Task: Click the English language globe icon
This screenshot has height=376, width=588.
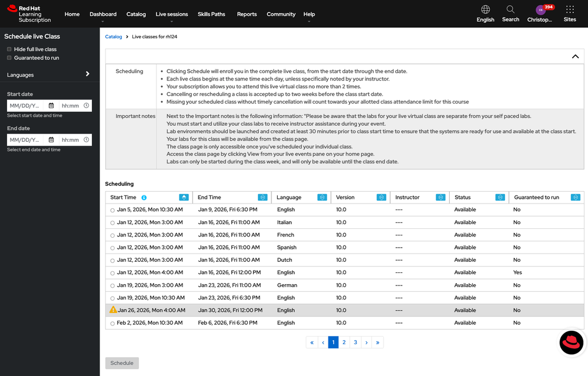Action: (485, 10)
